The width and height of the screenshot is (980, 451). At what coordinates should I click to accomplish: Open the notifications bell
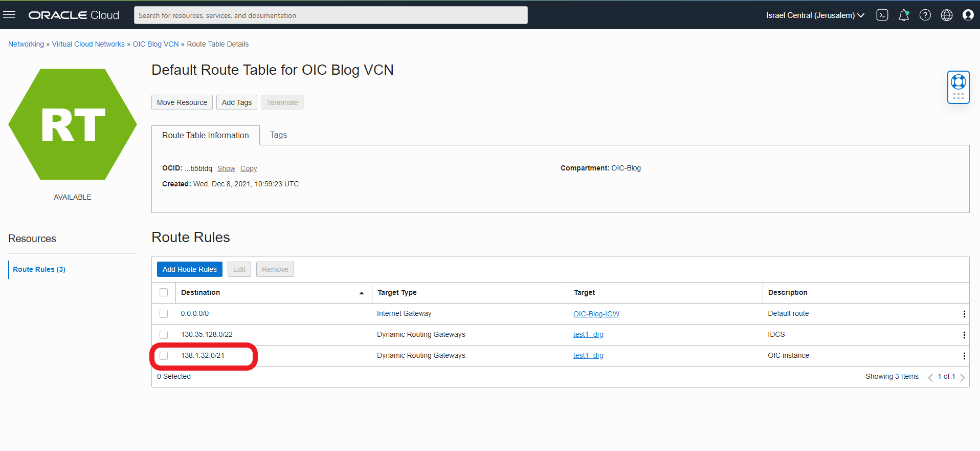[904, 15]
